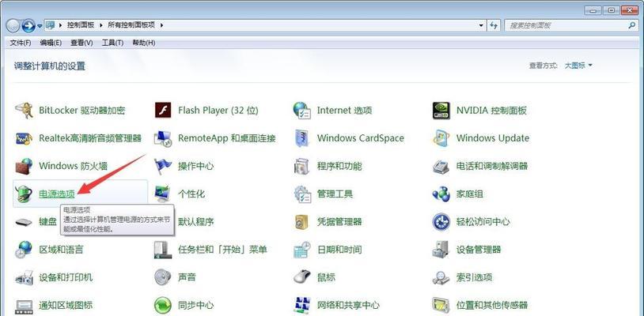The width and height of the screenshot is (644, 316).
Task: Open the 任务栏和「开始」菜单 icon
Action: 163,250
